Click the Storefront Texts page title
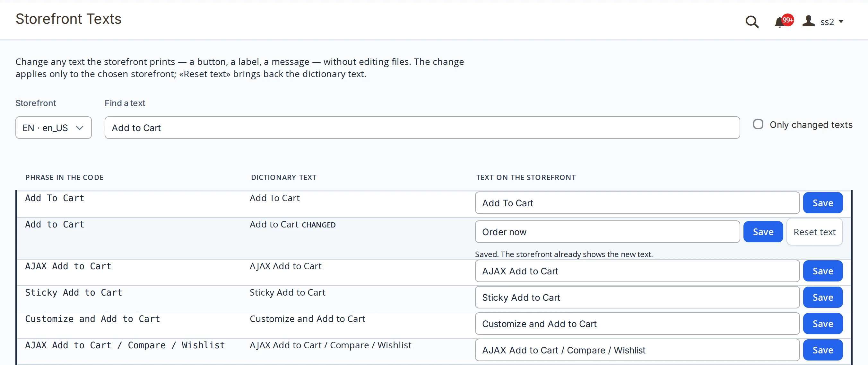 coord(68,19)
